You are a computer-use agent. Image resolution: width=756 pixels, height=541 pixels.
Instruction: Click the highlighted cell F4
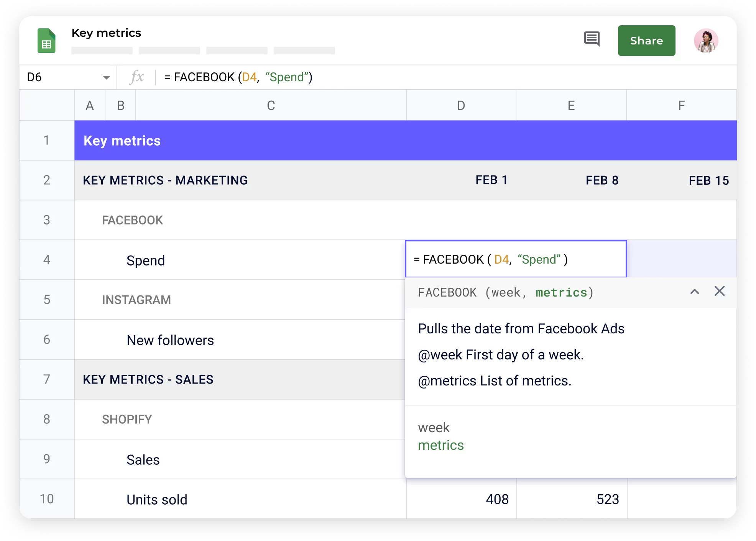pyautogui.click(x=682, y=259)
